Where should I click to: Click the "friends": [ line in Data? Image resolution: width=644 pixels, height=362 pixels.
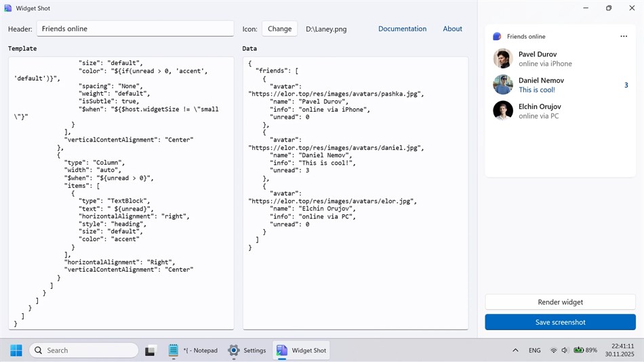click(x=277, y=71)
